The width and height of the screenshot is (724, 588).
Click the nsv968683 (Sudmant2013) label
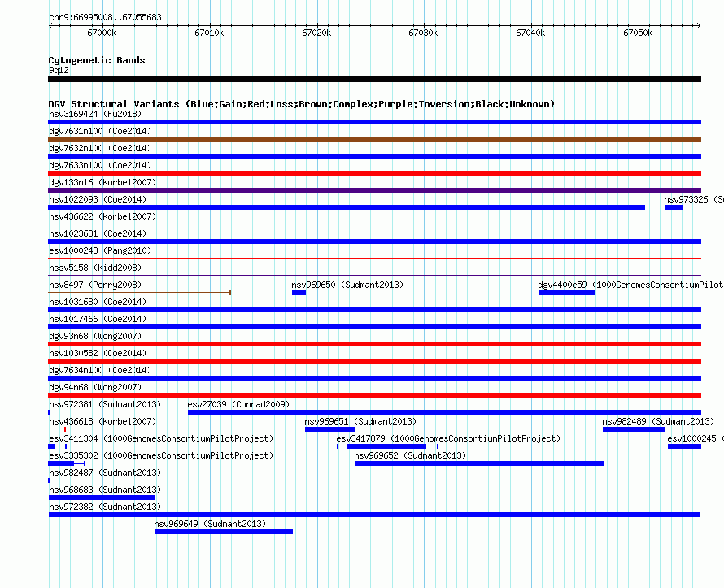[105, 490]
